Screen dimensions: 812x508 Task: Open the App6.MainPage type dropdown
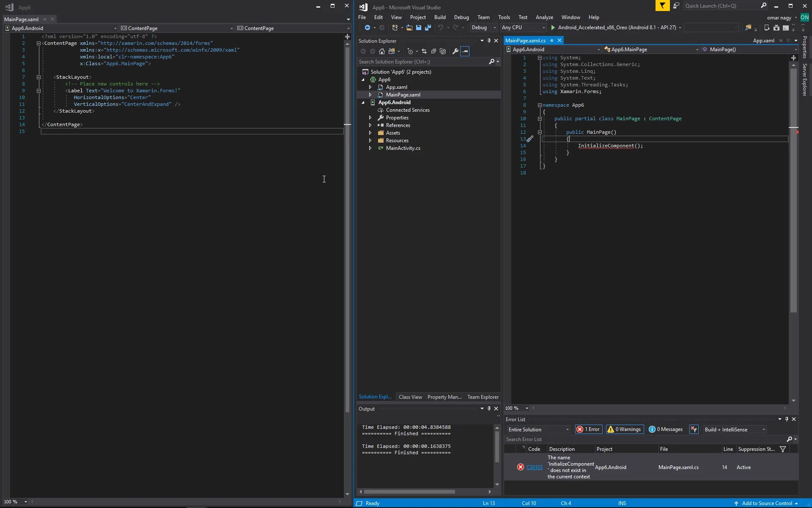click(651, 50)
